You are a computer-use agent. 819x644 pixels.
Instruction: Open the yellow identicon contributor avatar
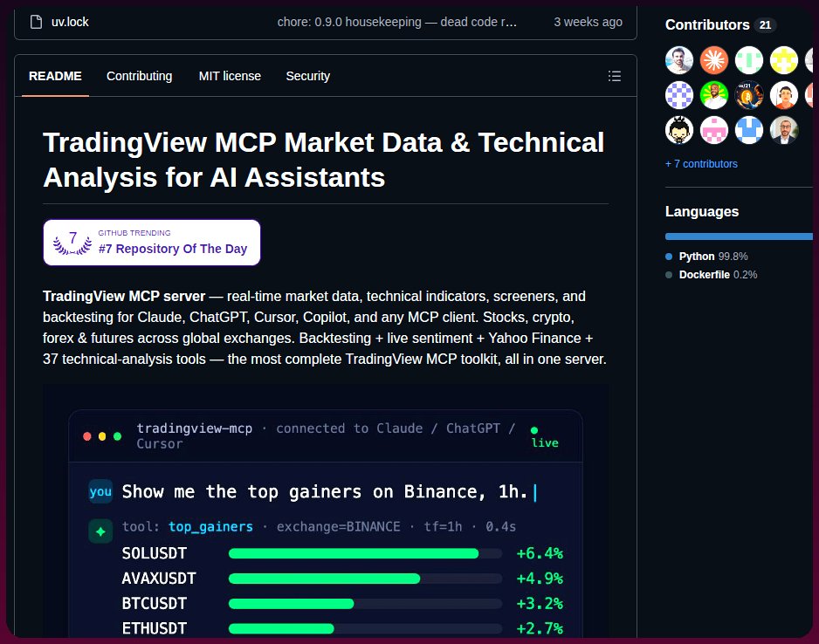(x=784, y=60)
